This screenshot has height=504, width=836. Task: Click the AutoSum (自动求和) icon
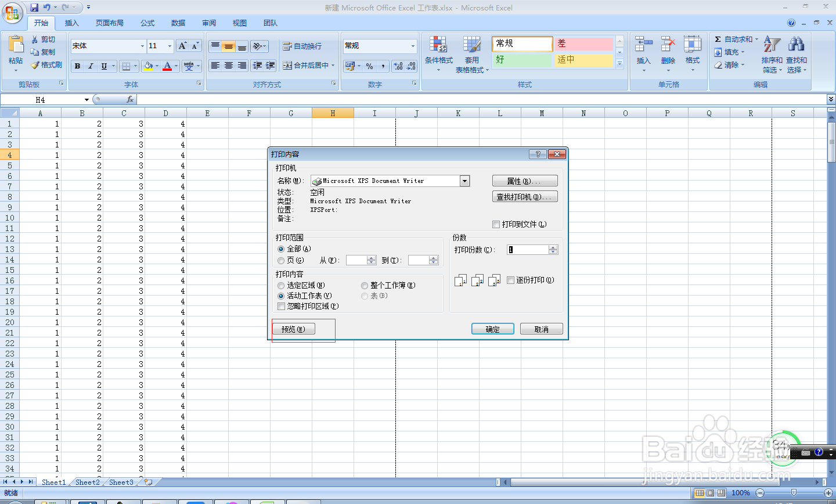(x=718, y=39)
